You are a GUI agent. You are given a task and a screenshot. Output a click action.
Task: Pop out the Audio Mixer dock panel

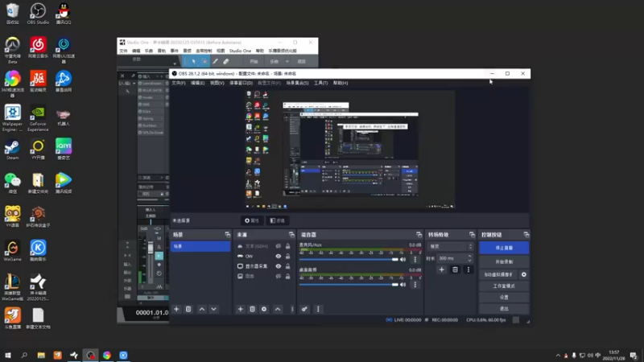(419, 235)
